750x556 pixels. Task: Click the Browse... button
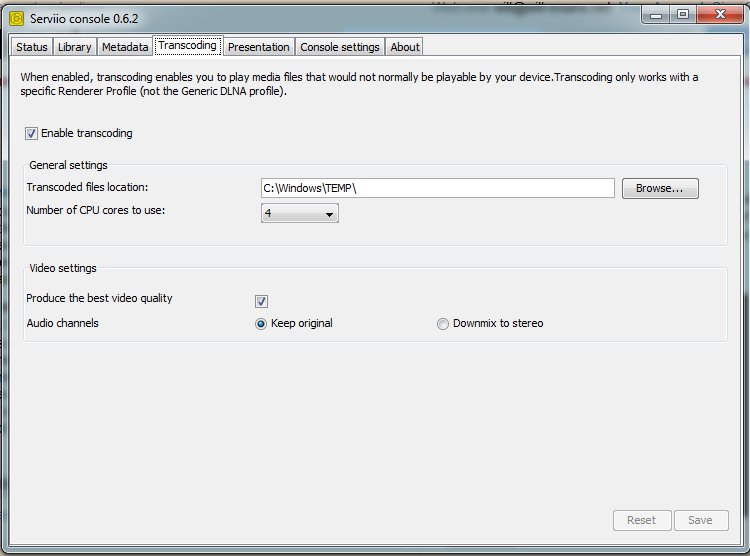pos(659,188)
